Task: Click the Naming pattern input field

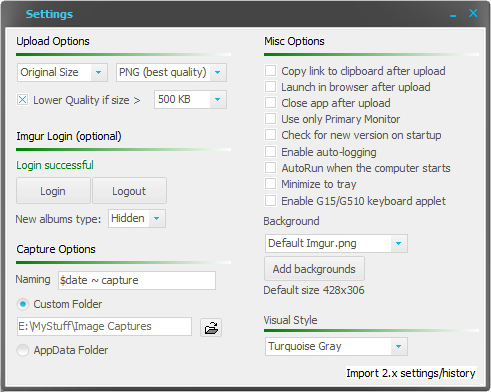Action: (x=137, y=280)
